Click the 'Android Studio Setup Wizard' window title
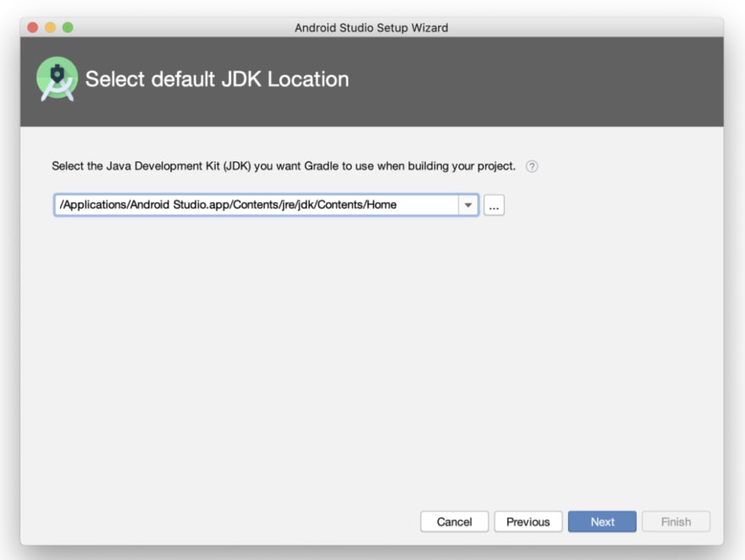 [371, 28]
